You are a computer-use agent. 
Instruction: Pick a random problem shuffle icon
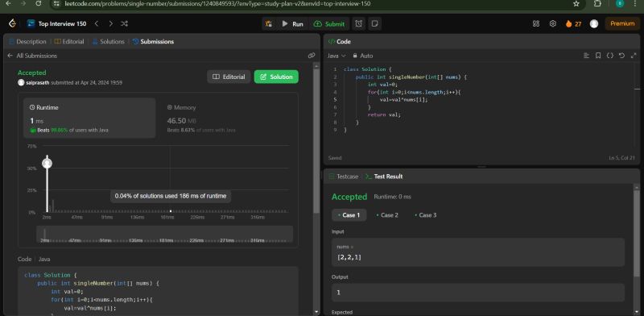125,24
